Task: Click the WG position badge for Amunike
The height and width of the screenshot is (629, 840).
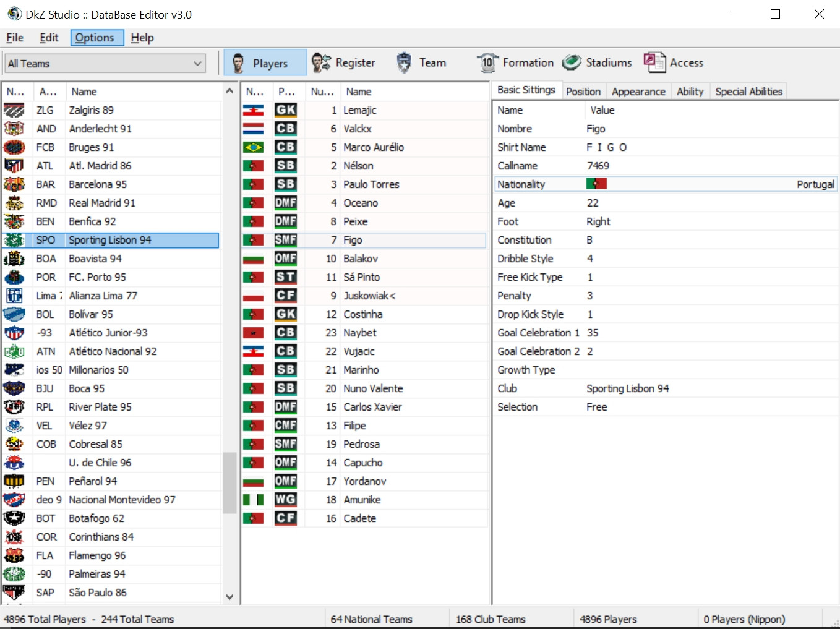Action: pyautogui.click(x=286, y=500)
